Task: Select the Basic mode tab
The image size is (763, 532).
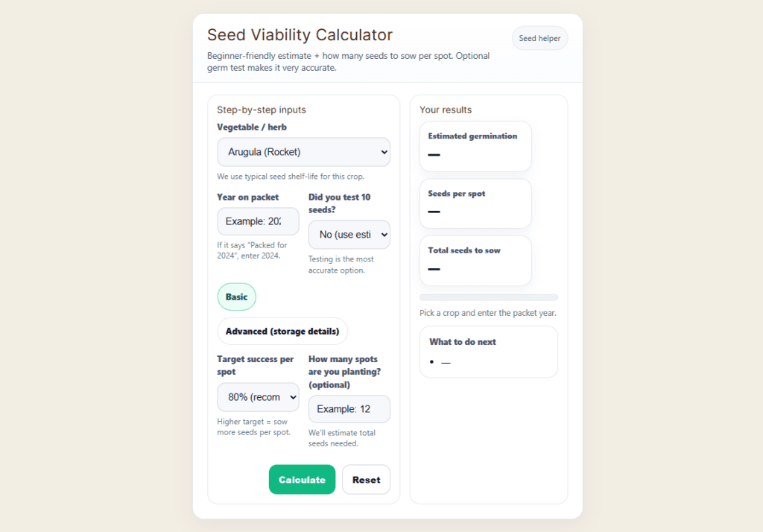Action: [x=236, y=297]
